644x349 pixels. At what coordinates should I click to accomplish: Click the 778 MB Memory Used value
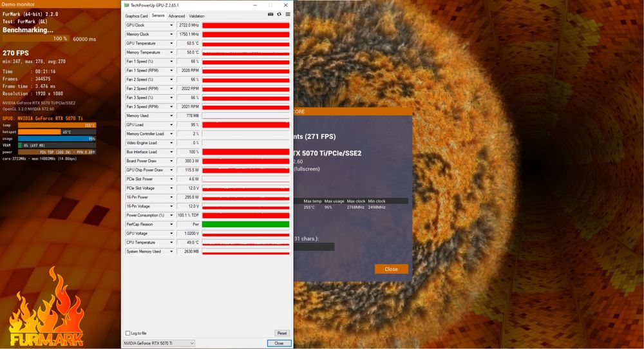[188, 115]
